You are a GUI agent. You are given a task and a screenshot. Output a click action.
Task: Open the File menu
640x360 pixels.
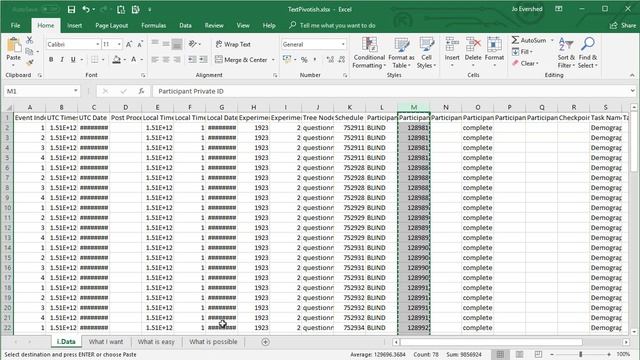coord(16,25)
